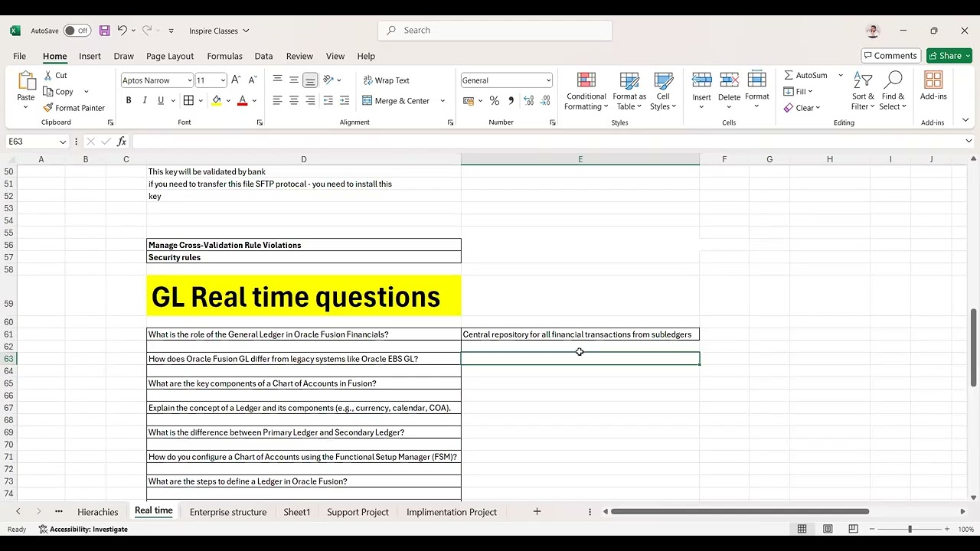Open Format as Table gallery
Viewport: 980px width, 551px height.
pyautogui.click(x=629, y=91)
